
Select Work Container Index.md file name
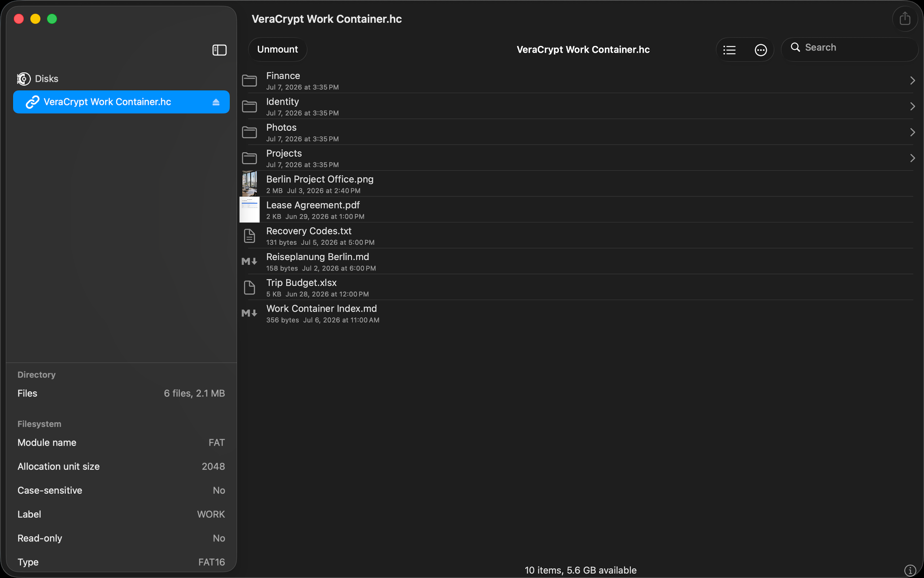(x=322, y=309)
